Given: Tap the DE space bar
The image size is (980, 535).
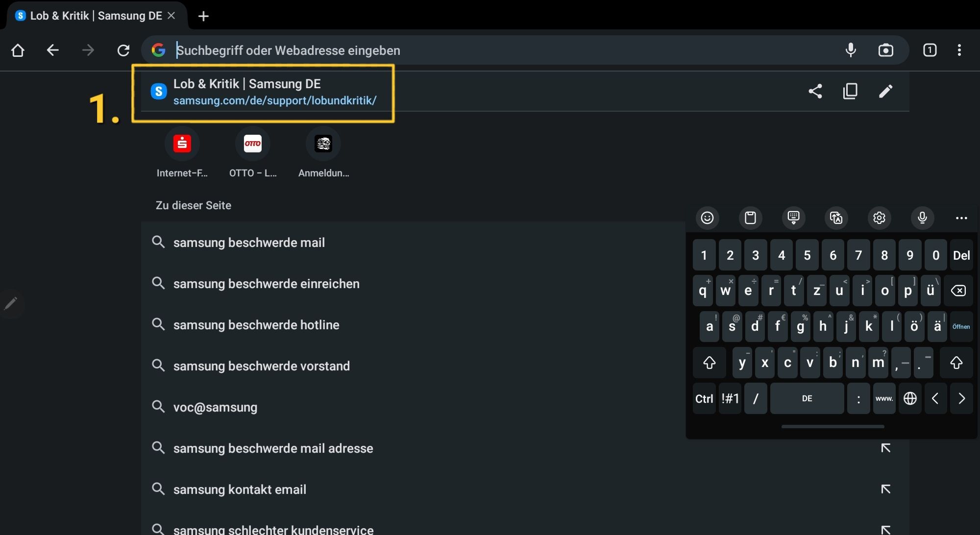Looking at the screenshot, I should click(x=807, y=399).
